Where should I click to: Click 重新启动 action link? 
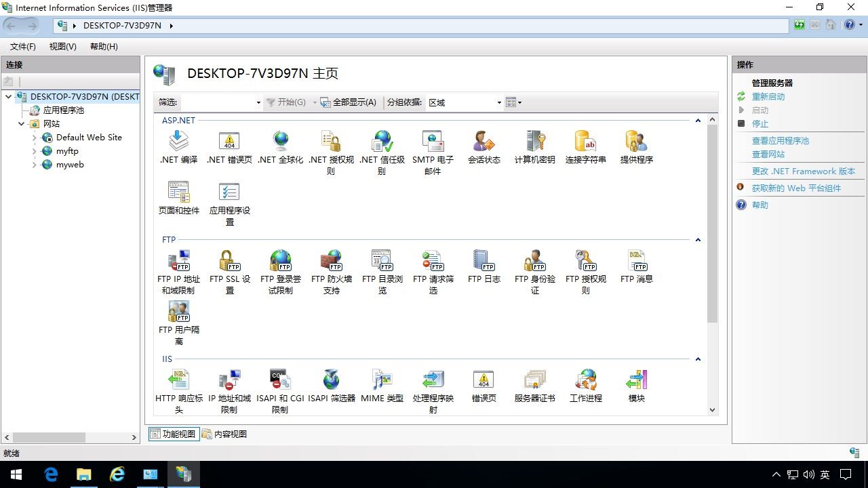click(x=768, y=97)
